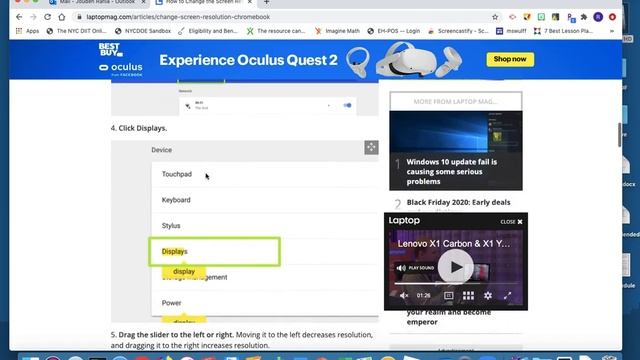
Task: Go back with the browser back arrow
Action: click(x=19, y=17)
